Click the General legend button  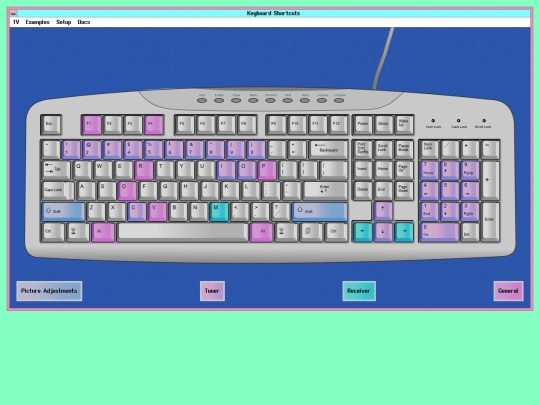tap(508, 291)
